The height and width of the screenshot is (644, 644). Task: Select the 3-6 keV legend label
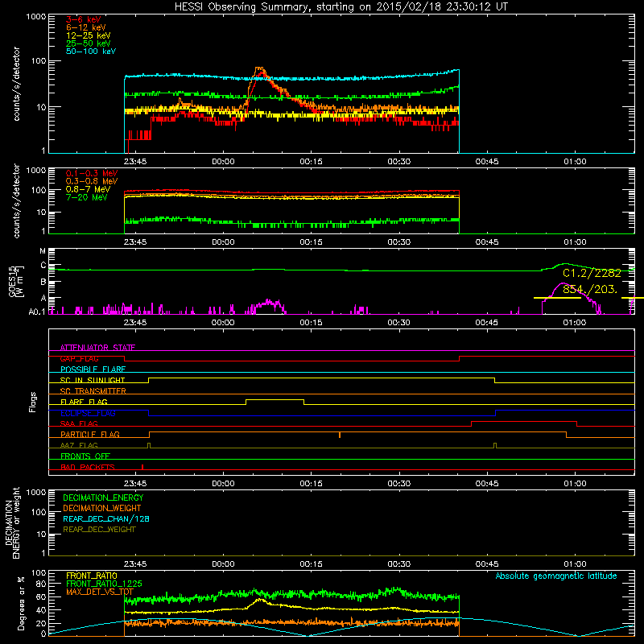84,19
